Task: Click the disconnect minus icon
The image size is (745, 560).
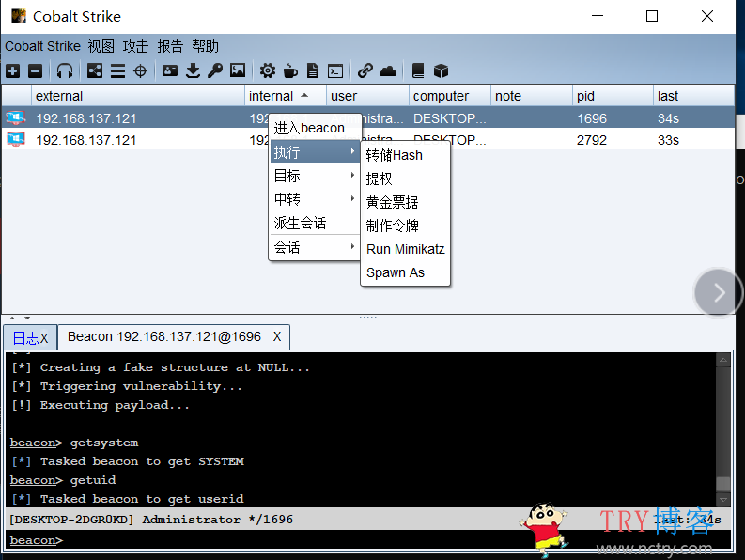Action: (35, 71)
